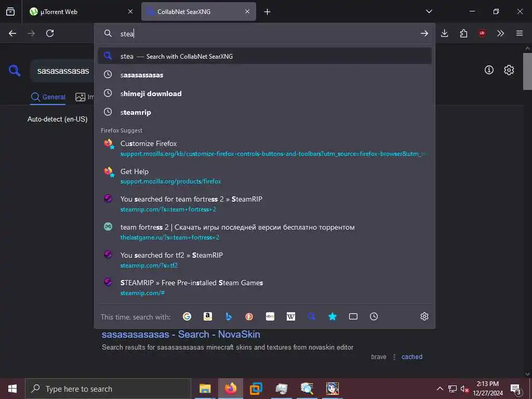Image resolution: width=532 pixels, height=399 pixels.
Task: Open the Windows Start menu
Action: coord(12,389)
